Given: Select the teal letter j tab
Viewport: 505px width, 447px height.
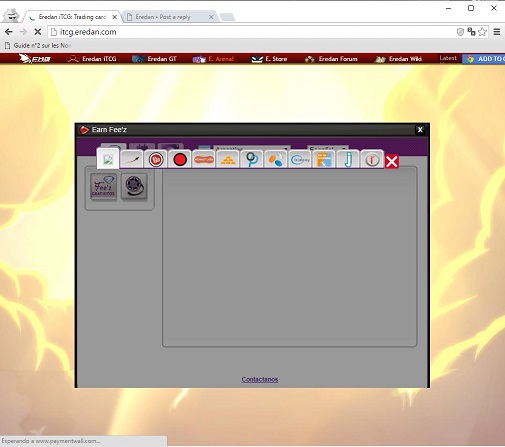Looking at the screenshot, I should pyautogui.click(x=348, y=160).
